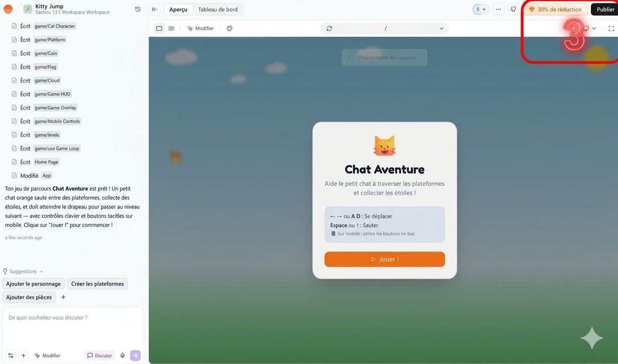Open chat settings sliders icon

click(x=11, y=356)
